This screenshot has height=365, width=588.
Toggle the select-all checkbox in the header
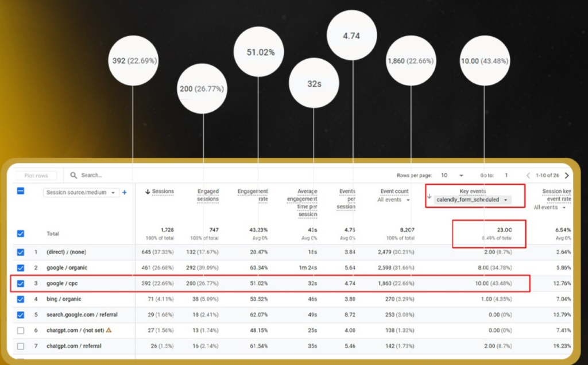21,192
